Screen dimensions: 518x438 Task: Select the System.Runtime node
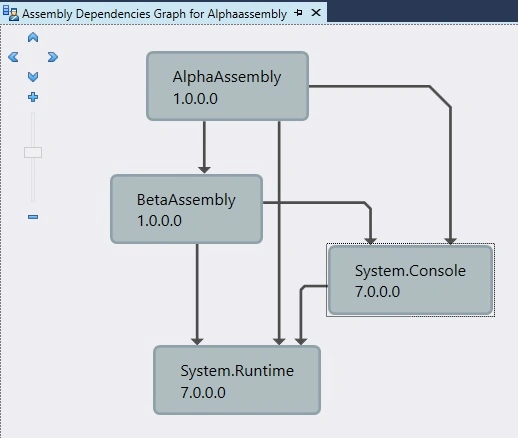coord(237,380)
